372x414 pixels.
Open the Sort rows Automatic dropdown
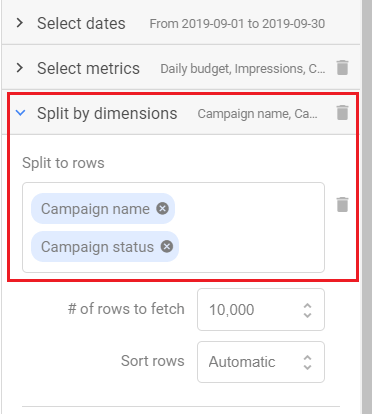coord(261,362)
